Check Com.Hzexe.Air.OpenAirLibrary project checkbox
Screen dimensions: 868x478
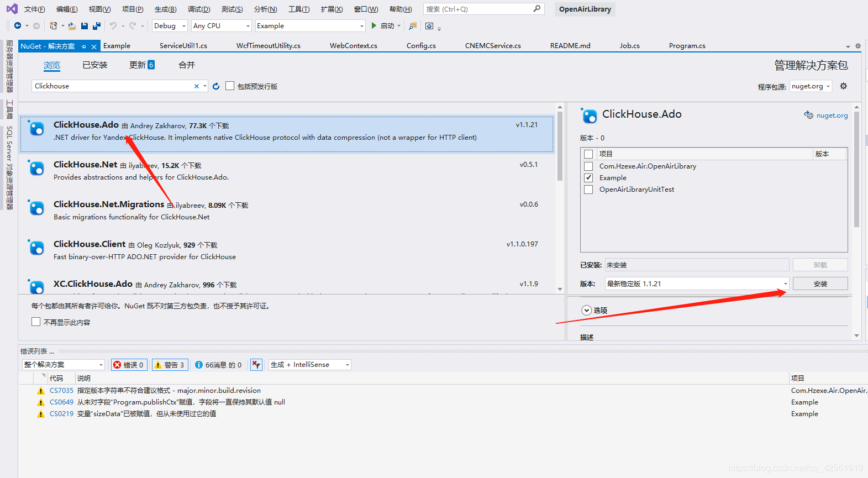pos(588,166)
